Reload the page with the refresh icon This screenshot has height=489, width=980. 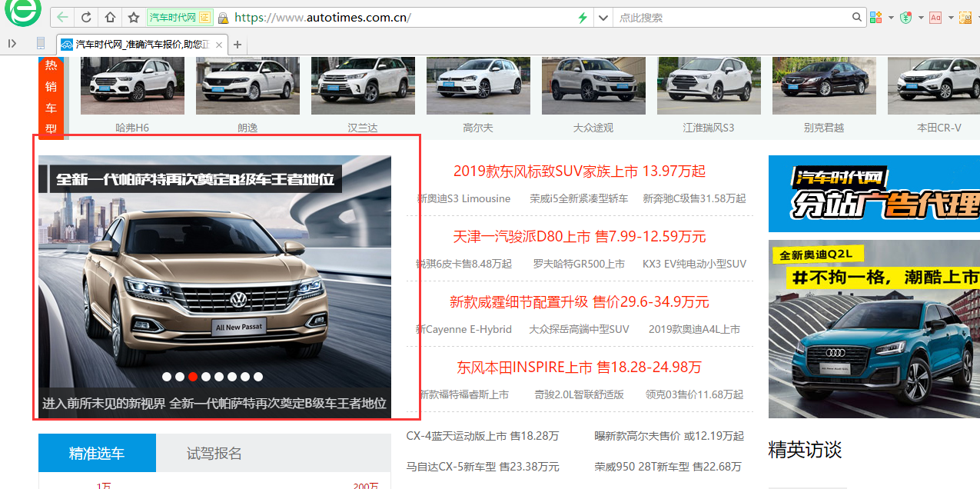tap(86, 17)
